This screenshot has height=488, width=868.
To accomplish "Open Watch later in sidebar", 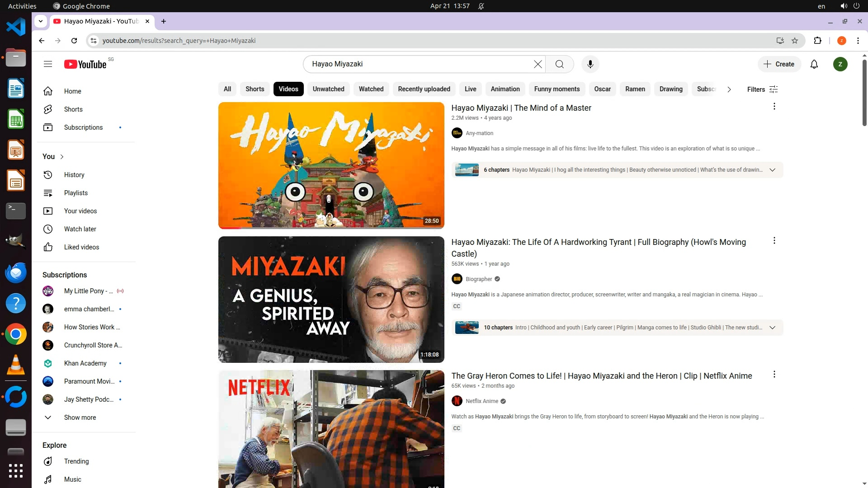I will click(x=80, y=229).
